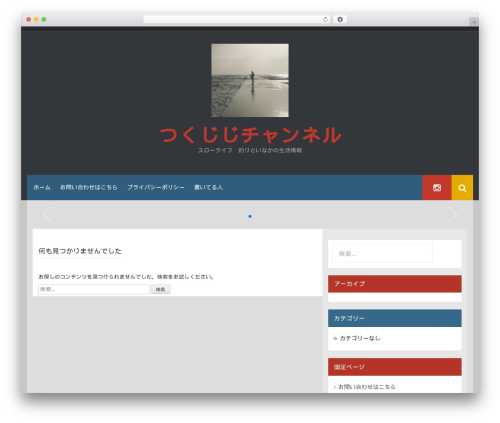
Task: Click the site title つくじじチャンネル
Action: tap(250, 135)
